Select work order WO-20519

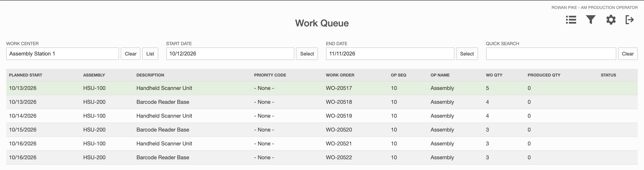[339, 116]
